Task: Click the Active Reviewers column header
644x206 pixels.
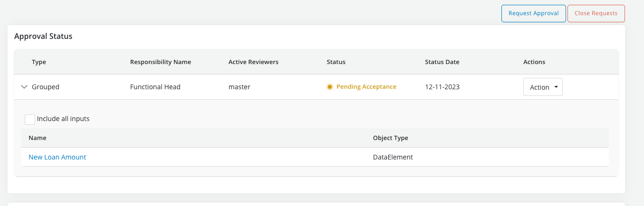Action: point(253,62)
